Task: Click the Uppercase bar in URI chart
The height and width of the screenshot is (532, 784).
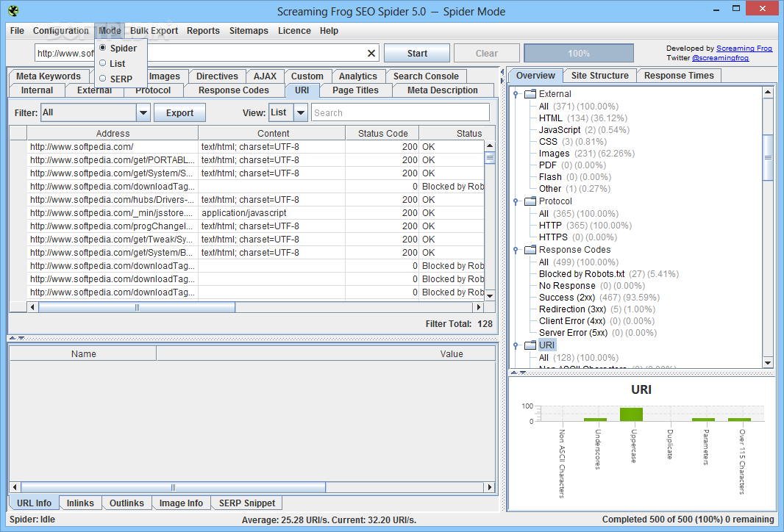Action: [631, 414]
